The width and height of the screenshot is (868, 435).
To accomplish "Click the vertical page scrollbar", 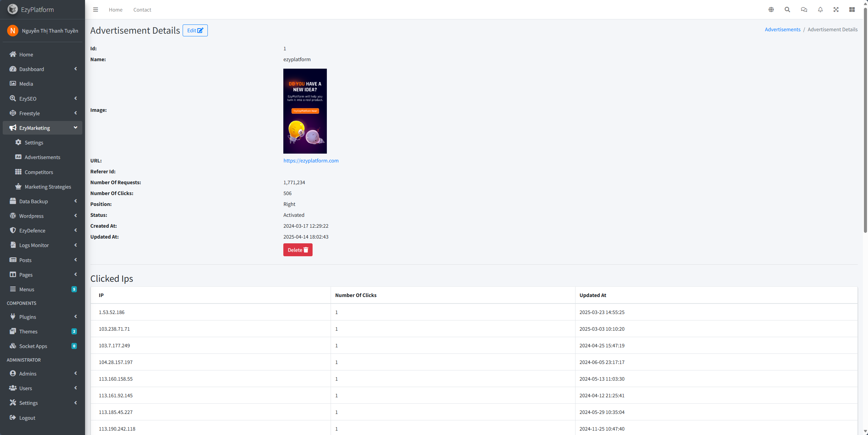I will coord(865,119).
